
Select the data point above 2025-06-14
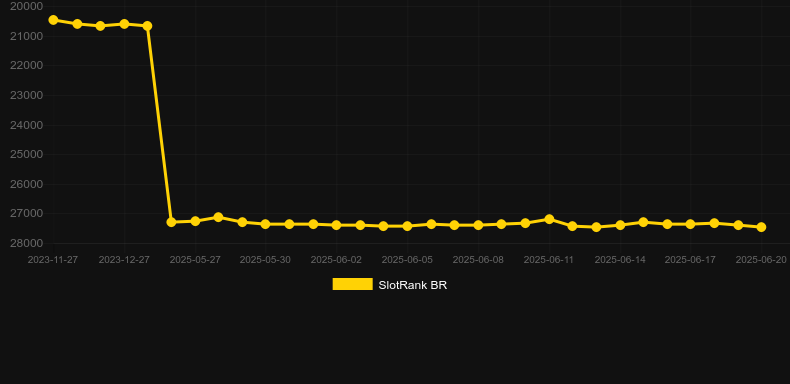pyautogui.click(x=620, y=225)
